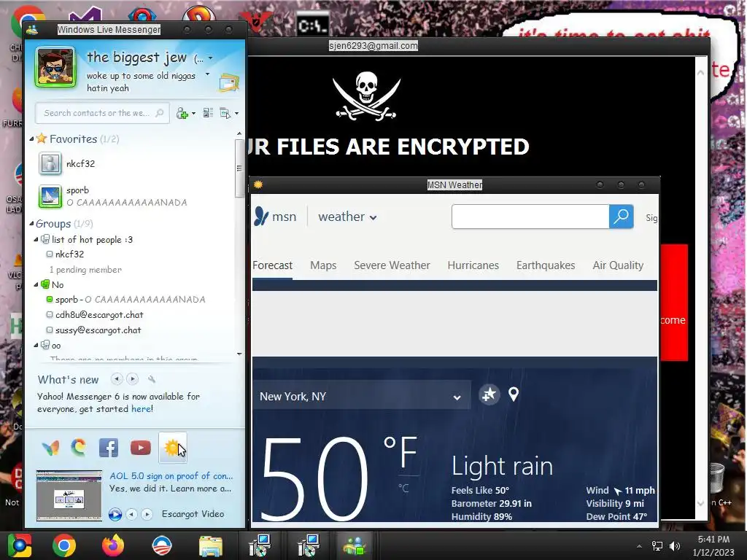This screenshot has width=747, height=560.
Task: Open the personal message dropdown arrow
Action: point(207,74)
